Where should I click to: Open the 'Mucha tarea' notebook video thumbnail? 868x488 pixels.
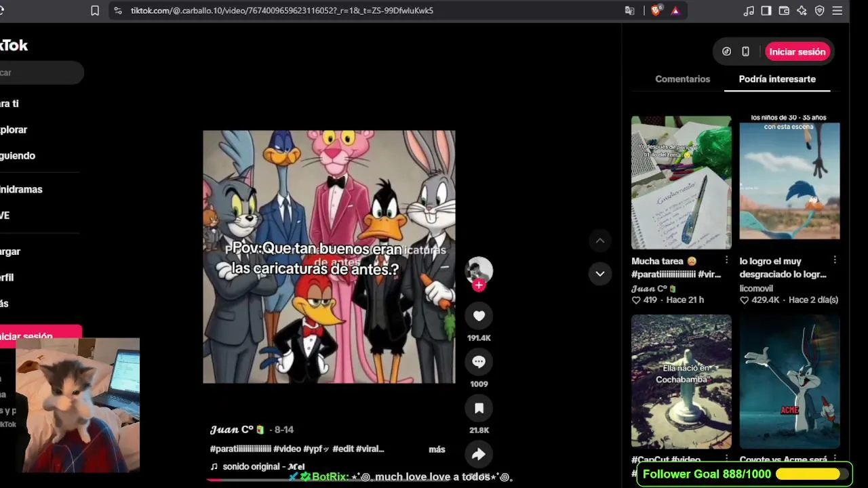click(x=682, y=182)
